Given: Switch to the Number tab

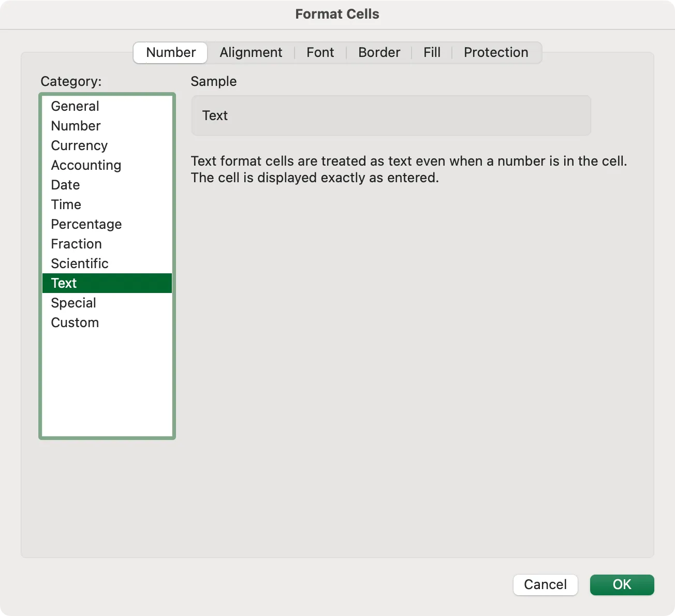Looking at the screenshot, I should (170, 52).
